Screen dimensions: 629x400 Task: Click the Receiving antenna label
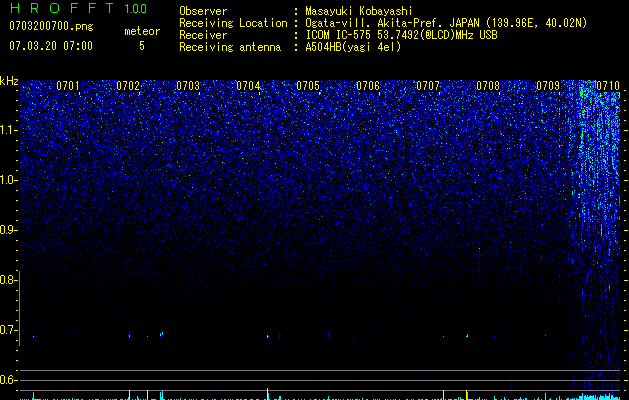(230, 47)
